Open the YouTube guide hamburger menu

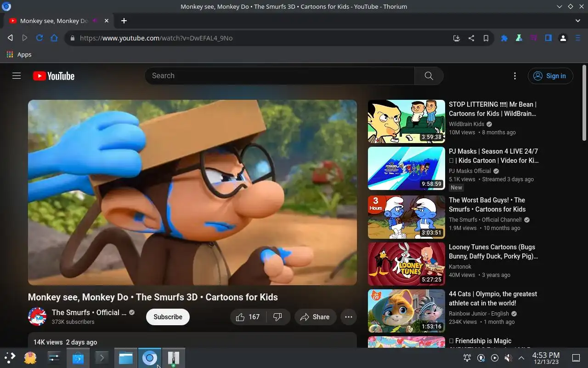[x=17, y=76]
